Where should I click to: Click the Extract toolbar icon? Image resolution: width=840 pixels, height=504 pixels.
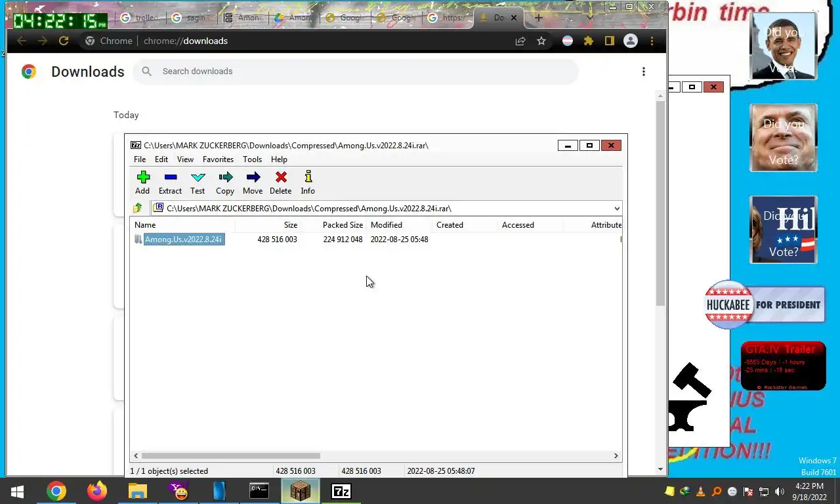(170, 182)
